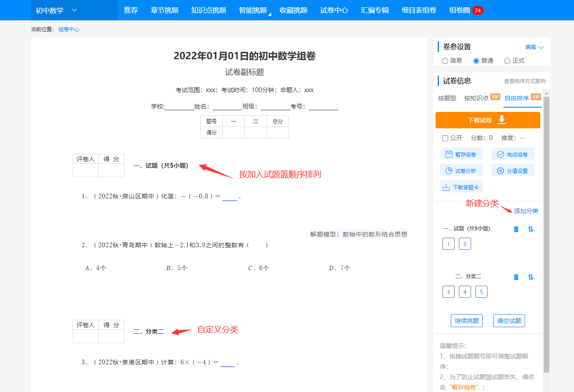Click the download icon on 下载试卷 button
This screenshot has height=392, width=574.
[502, 120]
